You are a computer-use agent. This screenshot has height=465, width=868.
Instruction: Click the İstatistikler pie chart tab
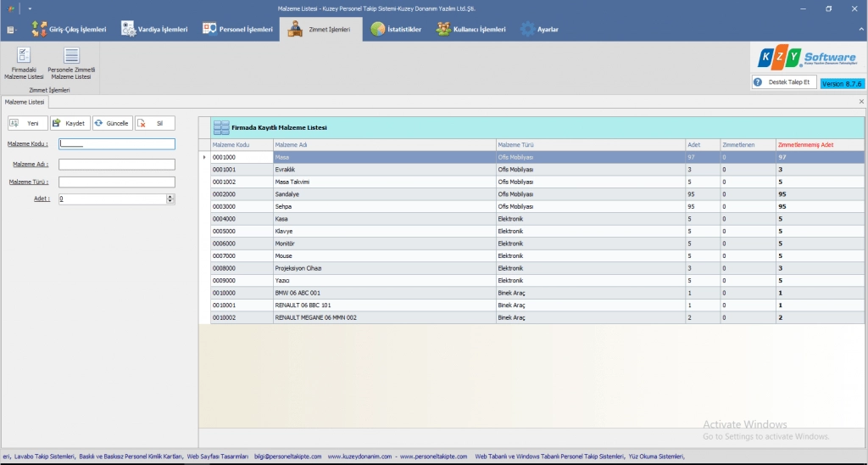396,30
